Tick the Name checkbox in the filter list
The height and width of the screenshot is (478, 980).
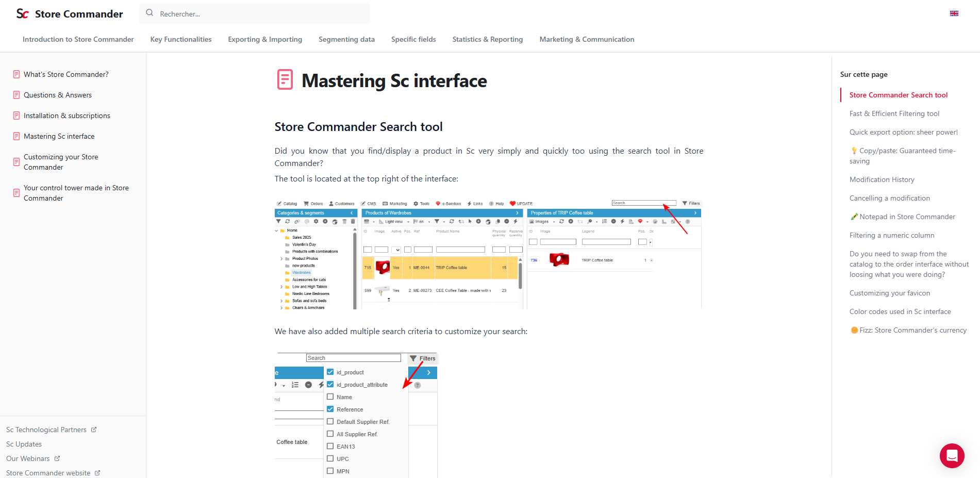tap(330, 397)
